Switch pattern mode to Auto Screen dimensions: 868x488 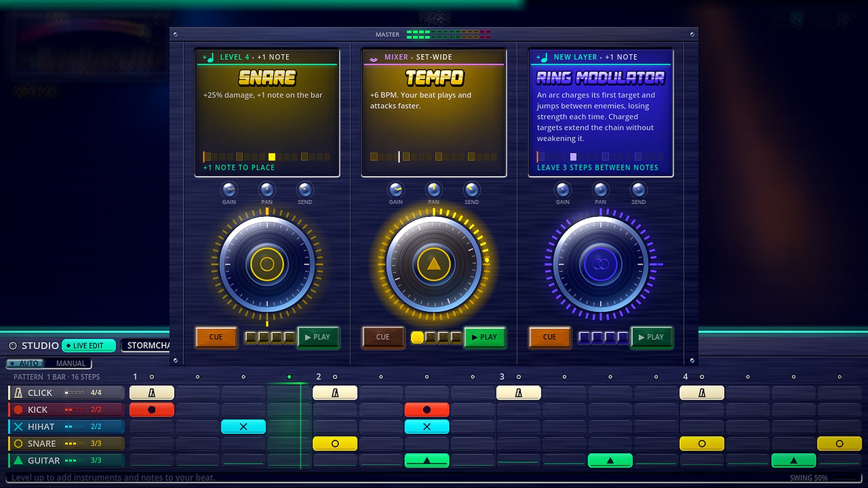click(x=25, y=363)
